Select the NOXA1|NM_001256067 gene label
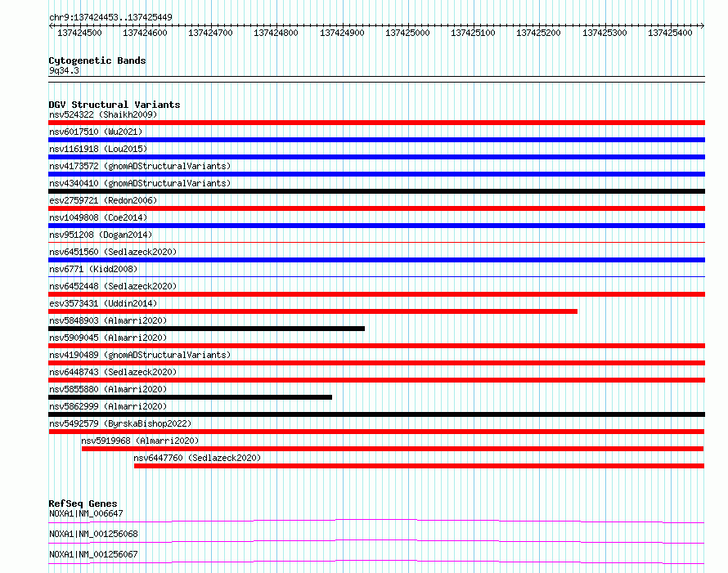Screen dimensions: 728x573 click(93, 554)
